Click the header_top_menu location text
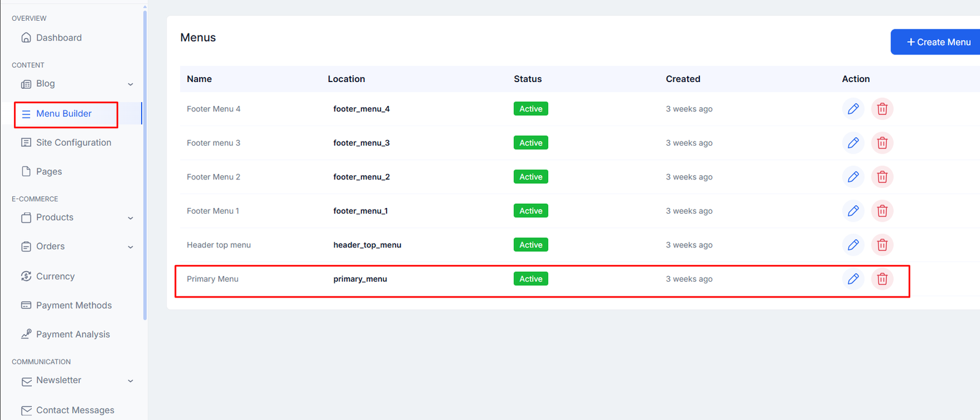 [x=367, y=245]
